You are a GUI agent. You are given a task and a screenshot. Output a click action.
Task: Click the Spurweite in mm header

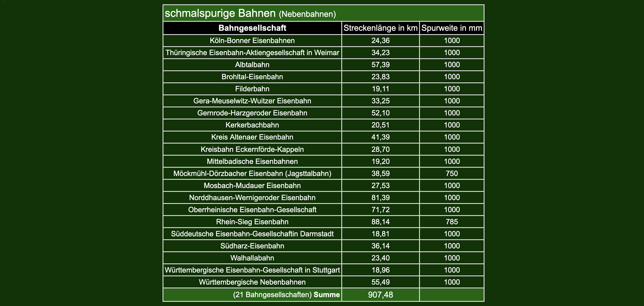click(451, 28)
